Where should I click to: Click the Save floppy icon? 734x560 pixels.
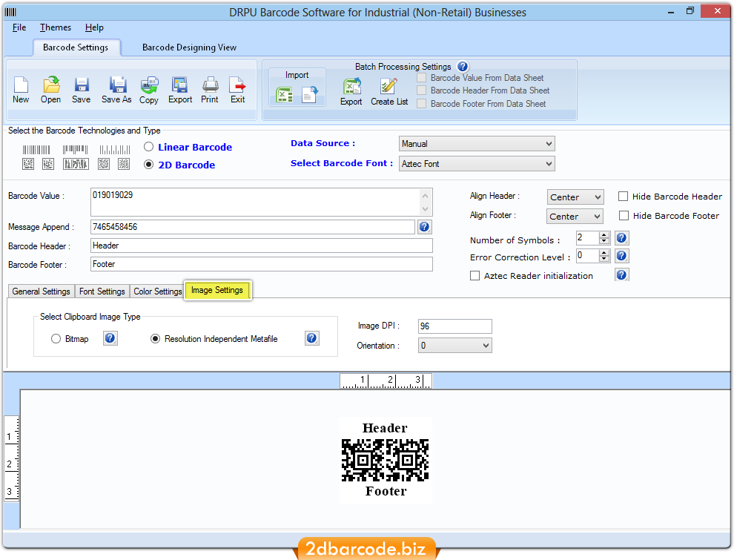[82, 85]
